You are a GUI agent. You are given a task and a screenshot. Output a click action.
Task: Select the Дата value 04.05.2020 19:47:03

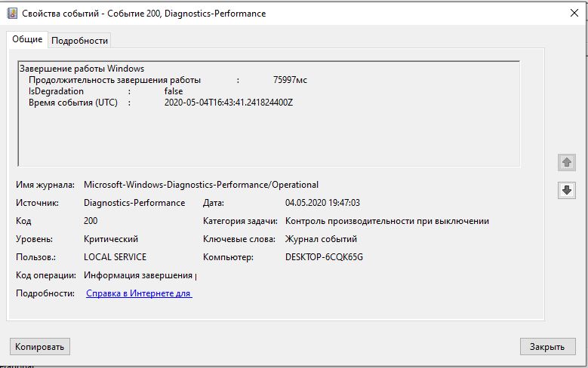coord(322,203)
